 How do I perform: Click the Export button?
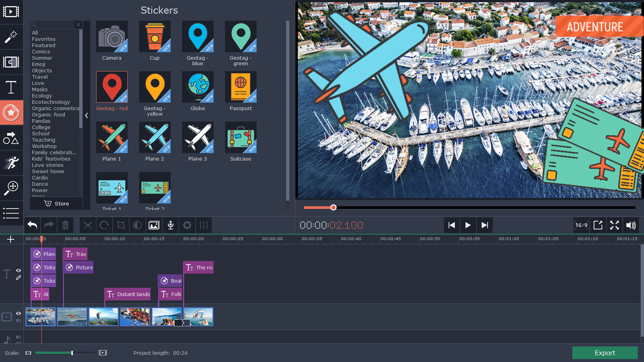tap(605, 353)
